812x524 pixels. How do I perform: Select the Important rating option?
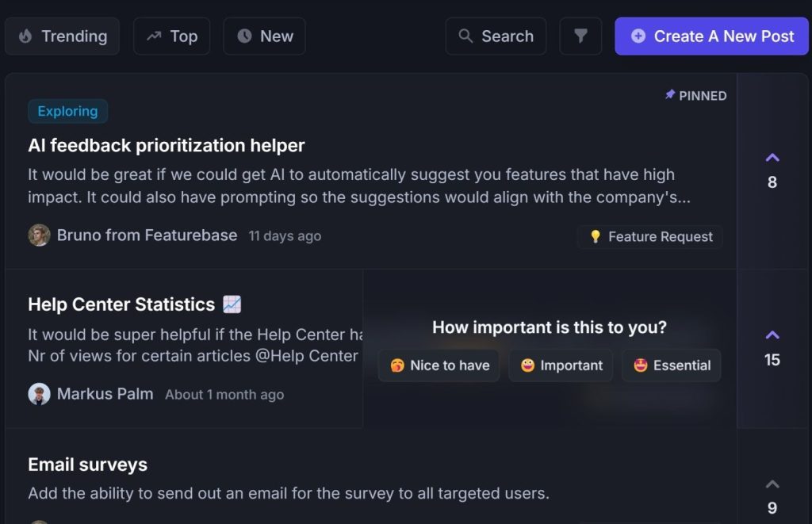[561, 365]
